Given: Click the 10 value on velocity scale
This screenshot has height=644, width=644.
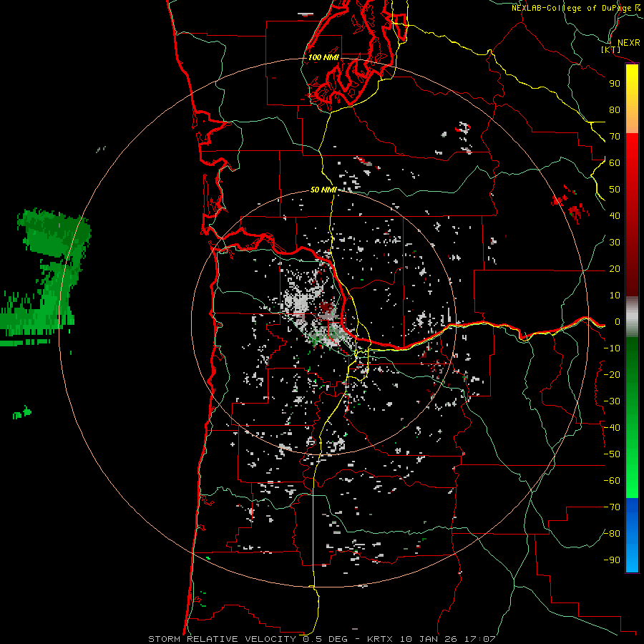Looking at the screenshot, I should click(615, 296).
